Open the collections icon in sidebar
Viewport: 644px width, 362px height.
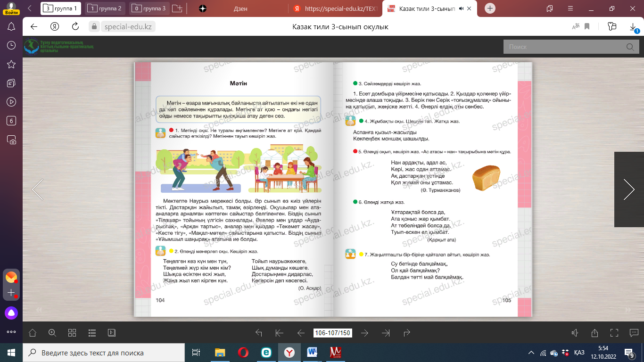[x=12, y=83]
